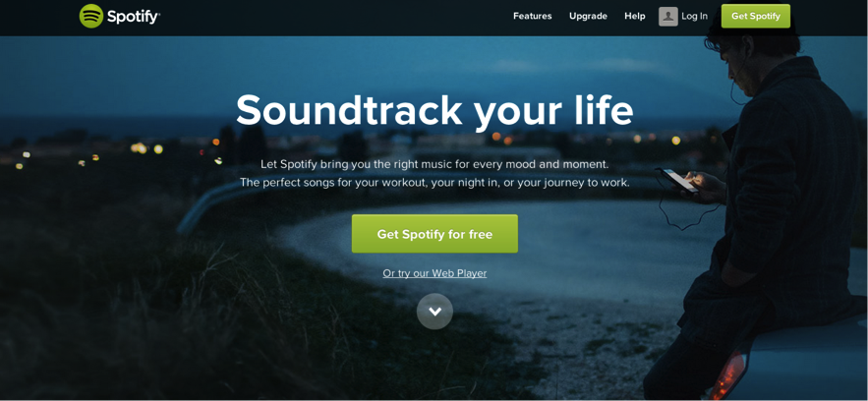
Task: Click the line about perfect songs for workout
Action: point(434,183)
